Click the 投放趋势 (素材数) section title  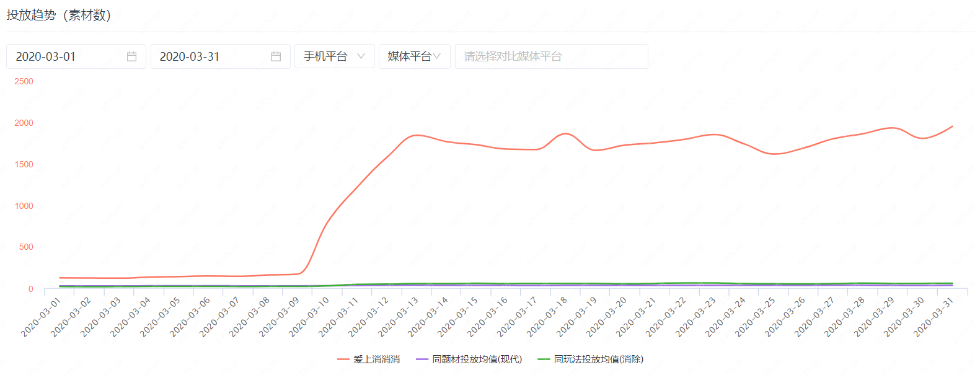click(59, 15)
